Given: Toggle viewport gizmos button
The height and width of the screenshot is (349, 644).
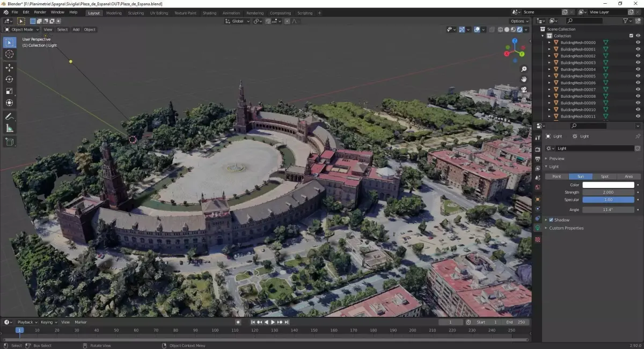Looking at the screenshot, I should 462,30.
